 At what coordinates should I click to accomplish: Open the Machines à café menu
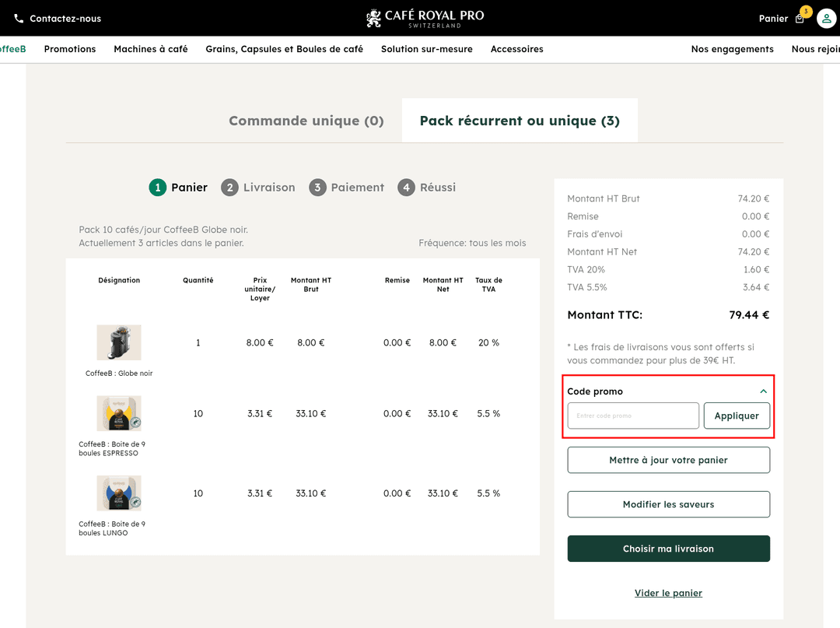tap(151, 49)
